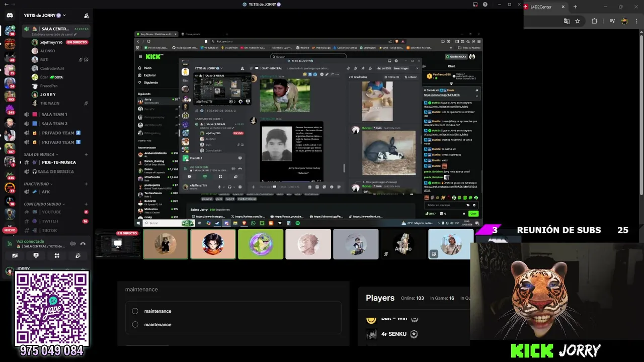Select the second maintenance radio option
The height and width of the screenshot is (362, 644).
pyautogui.click(x=135, y=324)
